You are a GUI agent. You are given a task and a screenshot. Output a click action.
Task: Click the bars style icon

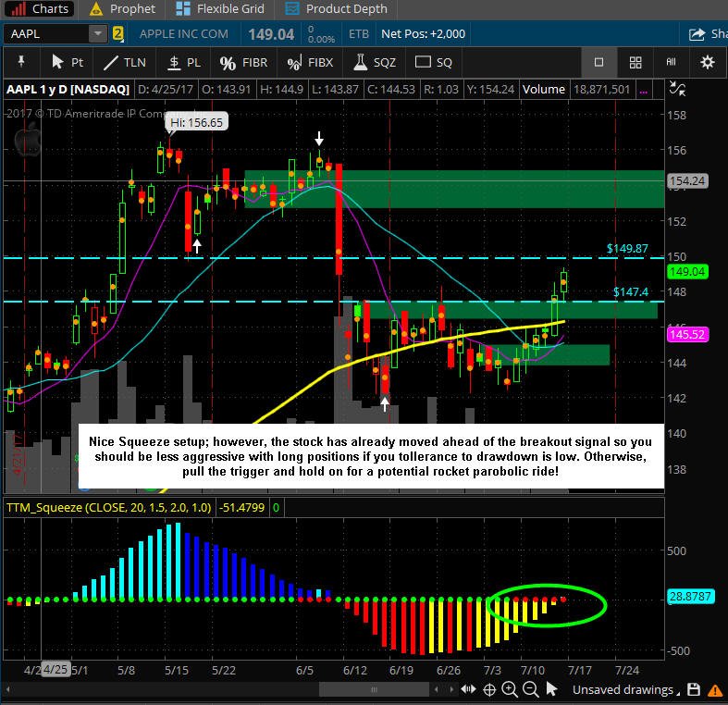click(672, 62)
